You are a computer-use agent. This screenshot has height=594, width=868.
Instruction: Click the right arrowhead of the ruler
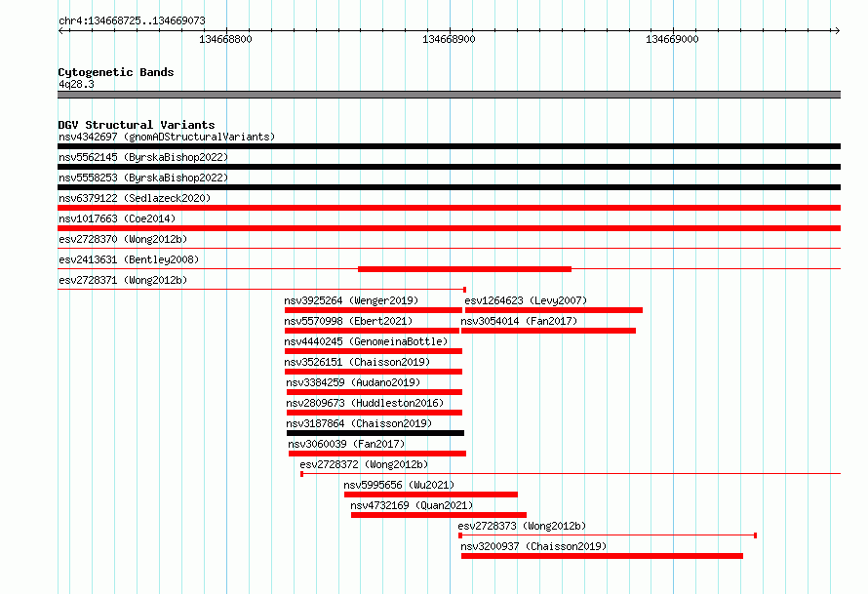click(x=838, y=31)
